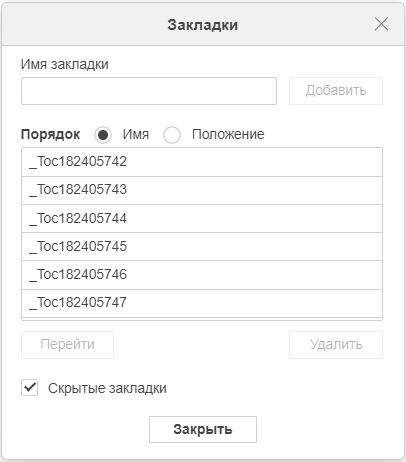Viewport: 406px width, 462px height.
Task: Click the Имя закладки text field
Action: (x=149, y=91)
